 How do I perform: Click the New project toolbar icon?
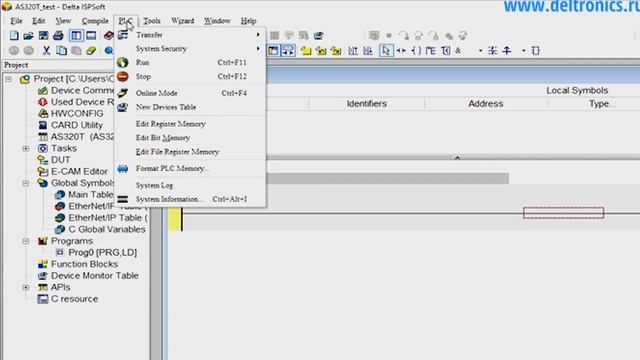pyautogui.click(x=14, y=36)
